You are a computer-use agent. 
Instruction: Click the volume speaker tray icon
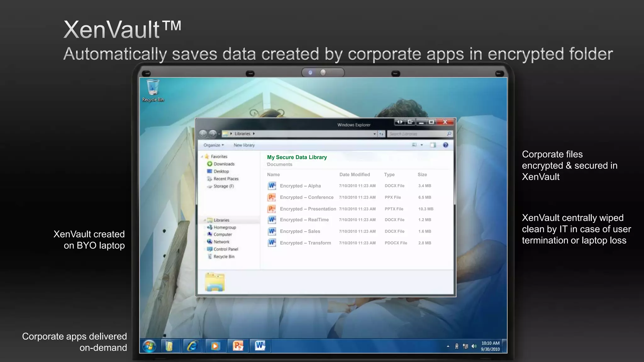[474, 346]
